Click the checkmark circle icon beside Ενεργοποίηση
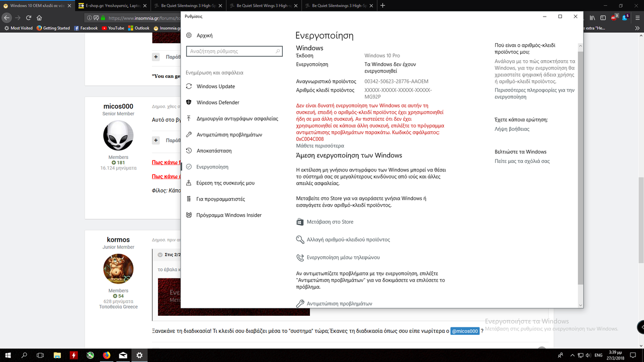644x362 pixels. pyautogui.click(x=189, y=167)
